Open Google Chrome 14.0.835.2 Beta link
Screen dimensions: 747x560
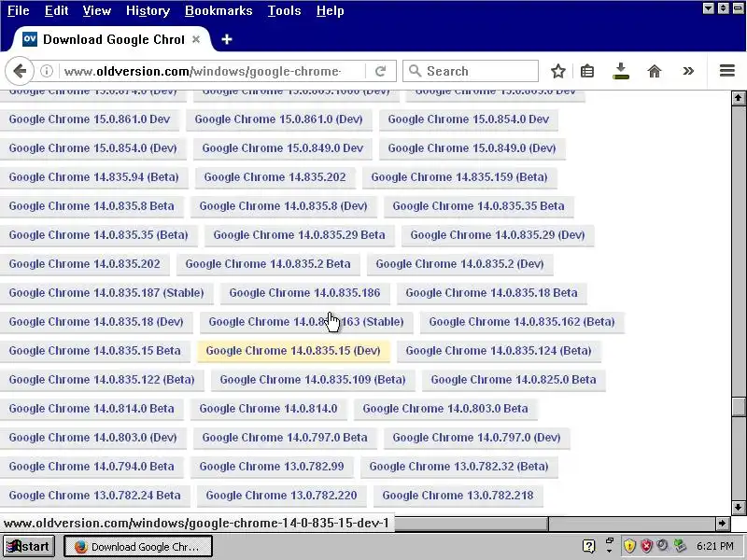pos(268,264)
